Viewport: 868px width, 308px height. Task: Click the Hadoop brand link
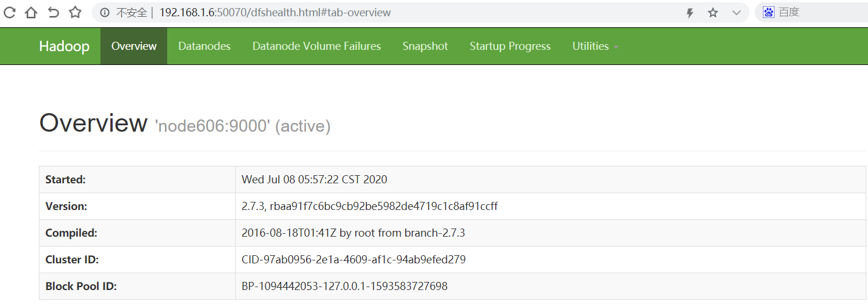click(x=64, y=46)
